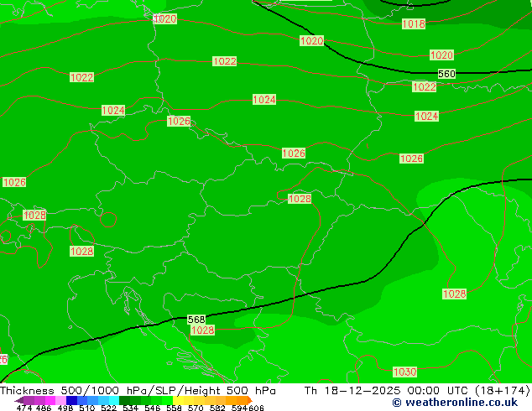Click the orange arrow tip of the legend

pos(250,400)
